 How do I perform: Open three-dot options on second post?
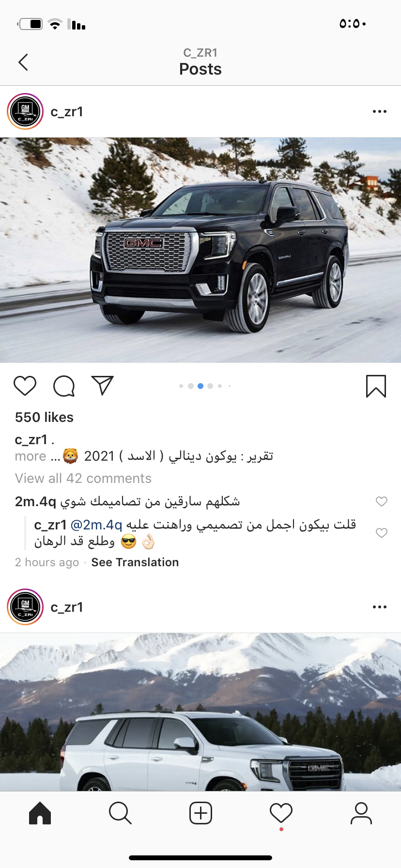tap(380, 607)
